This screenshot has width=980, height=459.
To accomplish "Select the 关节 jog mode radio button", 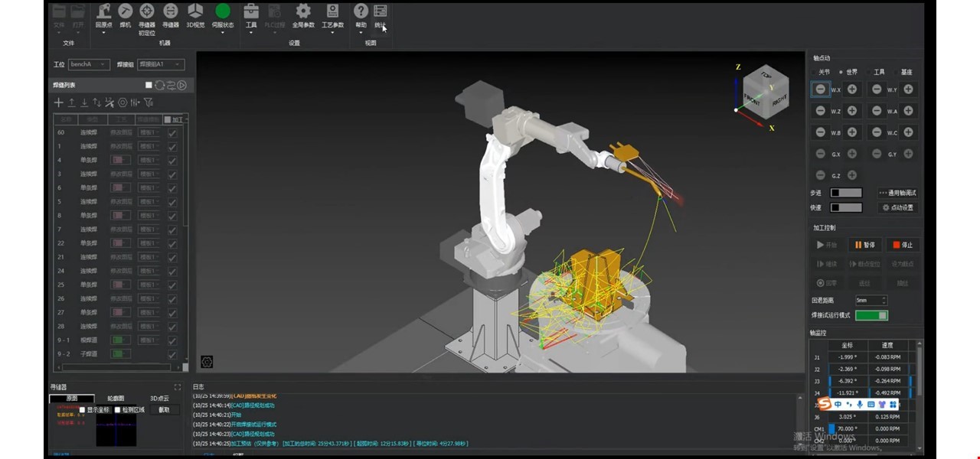I will [x=815, y=72].
